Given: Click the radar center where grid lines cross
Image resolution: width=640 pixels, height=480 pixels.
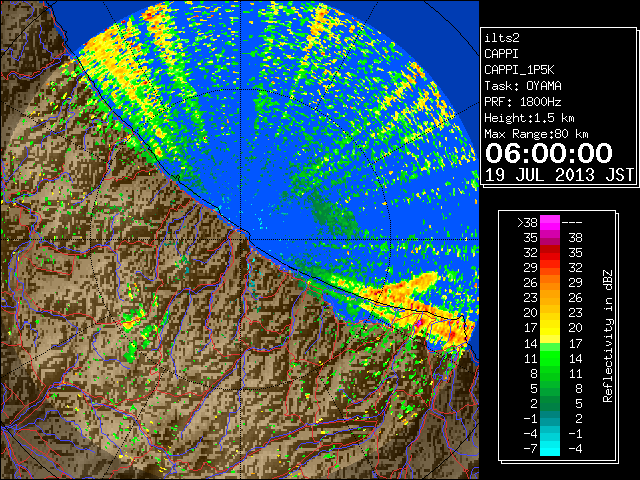Looking at the screenshot, I should click(x=240, y=240).
